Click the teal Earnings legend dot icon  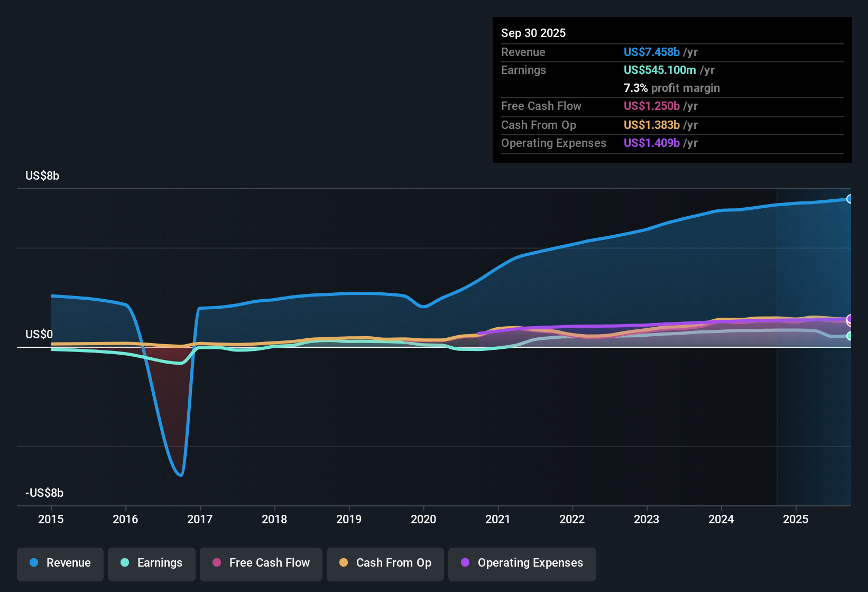click(x=125, y=563)
